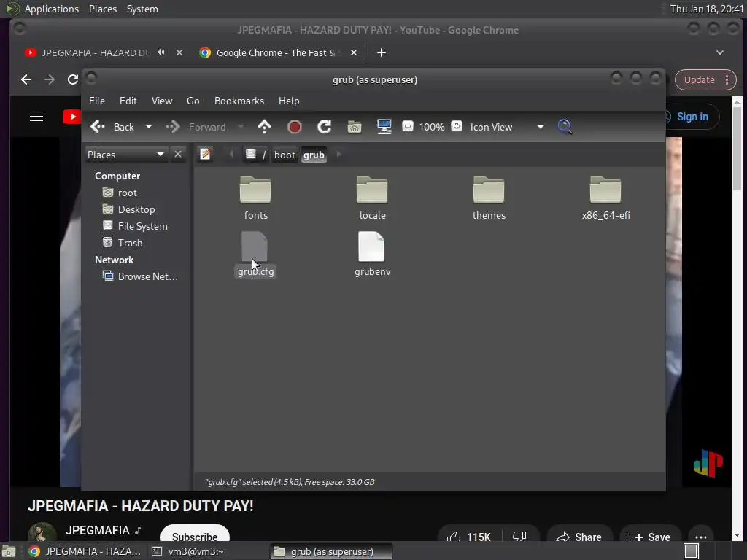Open a new Chrome tab

(x=381, y=52)
